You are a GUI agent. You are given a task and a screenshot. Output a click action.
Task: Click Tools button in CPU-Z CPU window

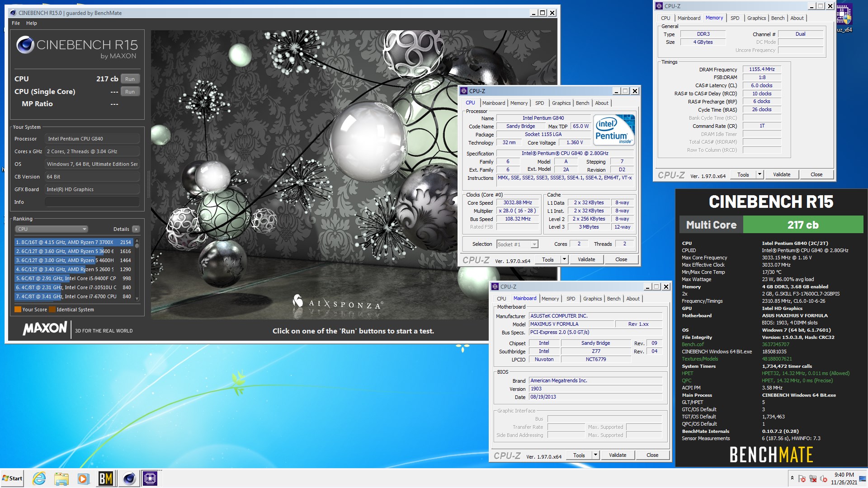coord(547,259)
